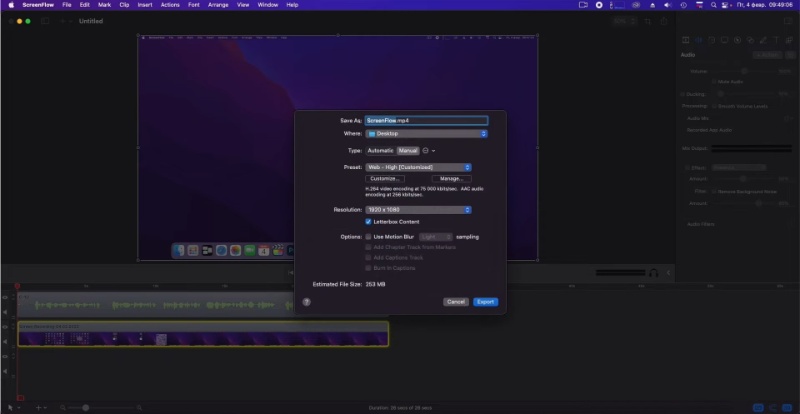This screenshot has height=414, width=800.
Task: Open the Touch Callout inspector tab
Action: tap(750, 40)
